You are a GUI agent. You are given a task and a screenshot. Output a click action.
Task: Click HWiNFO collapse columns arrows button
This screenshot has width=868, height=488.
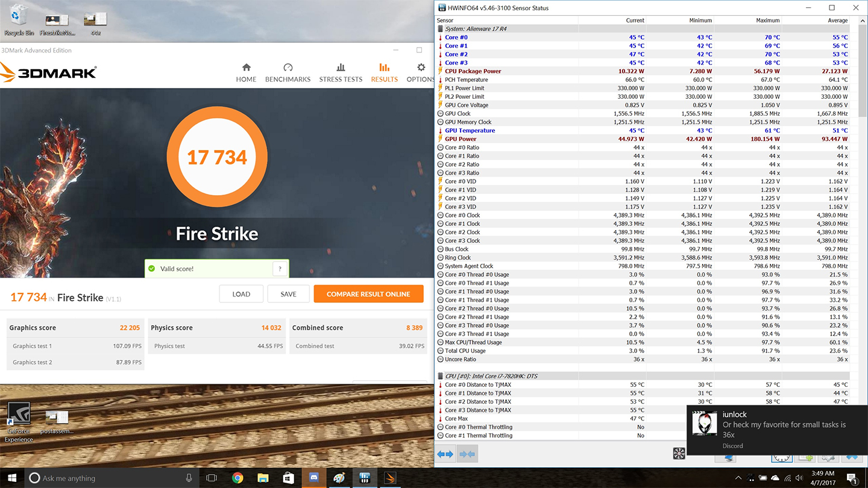(x=467, y=454)
